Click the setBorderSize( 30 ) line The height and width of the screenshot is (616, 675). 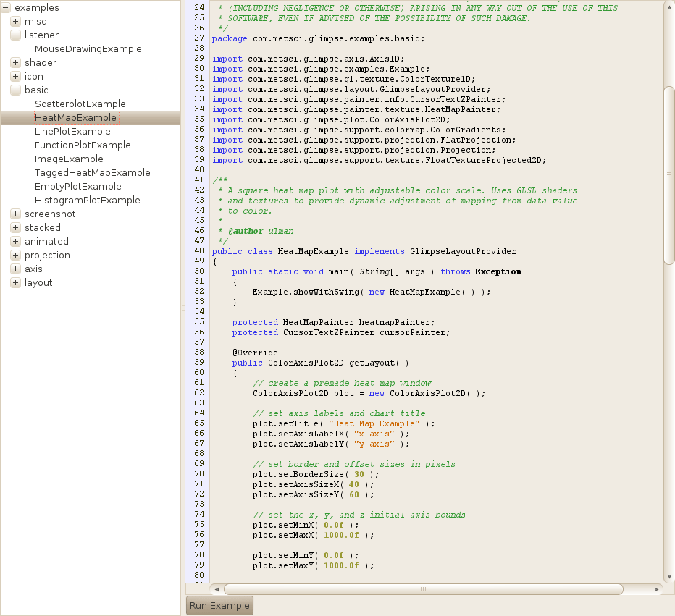point(316,474)
